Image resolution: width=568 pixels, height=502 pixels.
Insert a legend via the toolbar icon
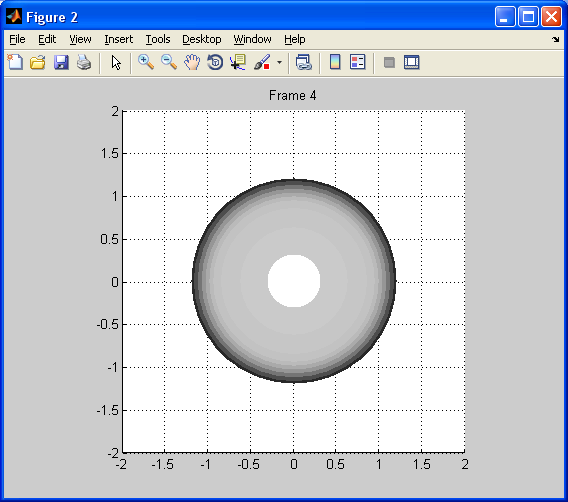pyautogui.click(x=358, y=62)
